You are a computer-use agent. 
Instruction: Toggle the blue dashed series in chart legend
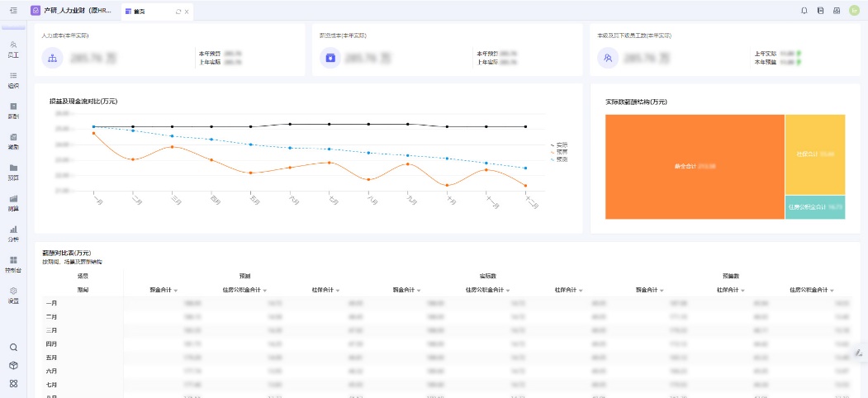559,159
